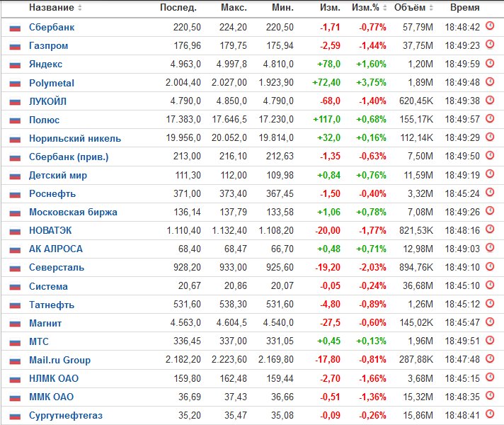This screenshot has height=425, width=504.
Task: Click the Макс. column header
Action: (234, 7)
